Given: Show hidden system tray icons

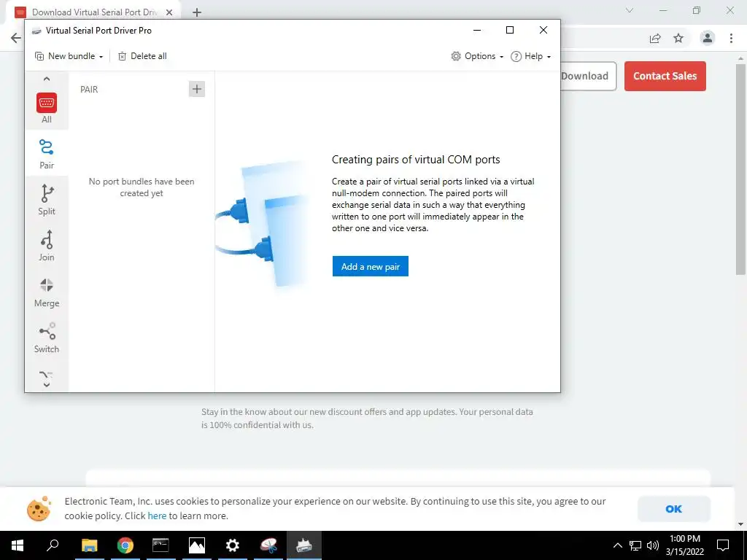Looking at the screenshot, I should (x=617, y=545).
